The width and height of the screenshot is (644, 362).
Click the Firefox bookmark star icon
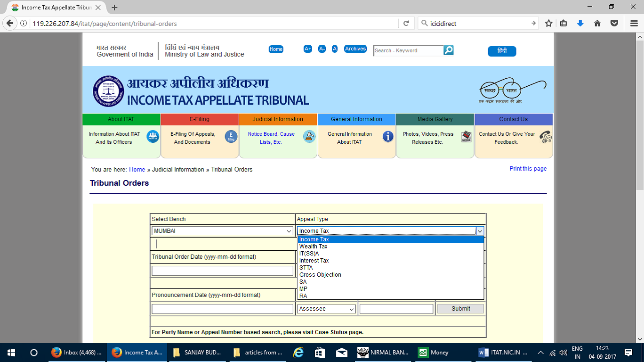[548, 23]
